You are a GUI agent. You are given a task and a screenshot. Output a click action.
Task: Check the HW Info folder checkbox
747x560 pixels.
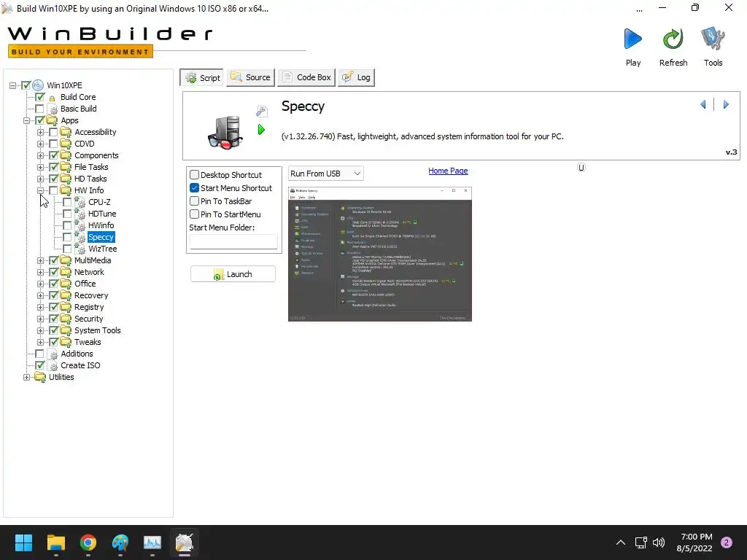pos(53,190)
